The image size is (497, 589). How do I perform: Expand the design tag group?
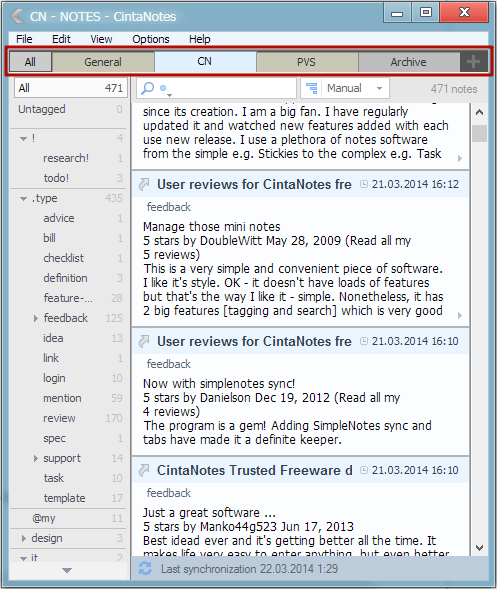(x=24, y=538)
